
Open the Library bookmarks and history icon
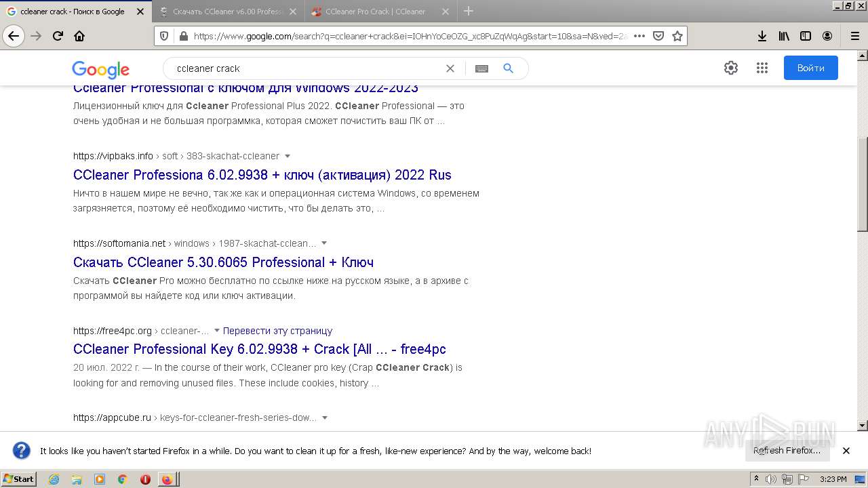(x=784, y=36)
